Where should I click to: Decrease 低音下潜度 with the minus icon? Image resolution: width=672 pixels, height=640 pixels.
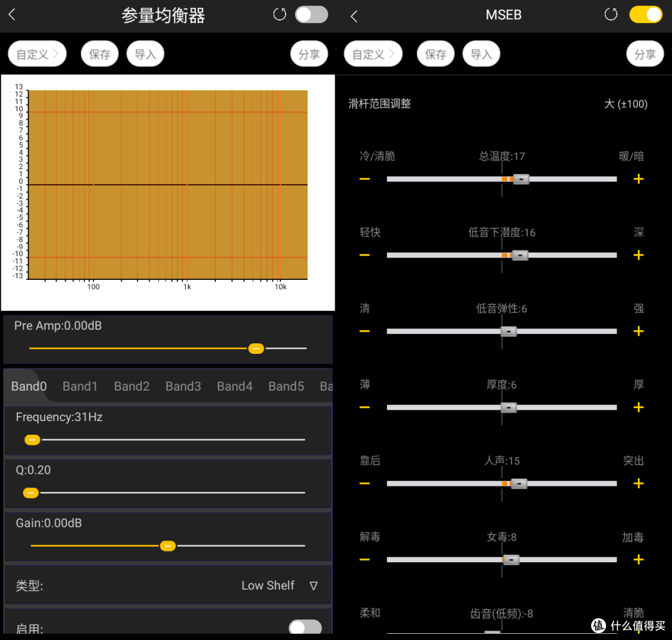(x=364, y=255)
